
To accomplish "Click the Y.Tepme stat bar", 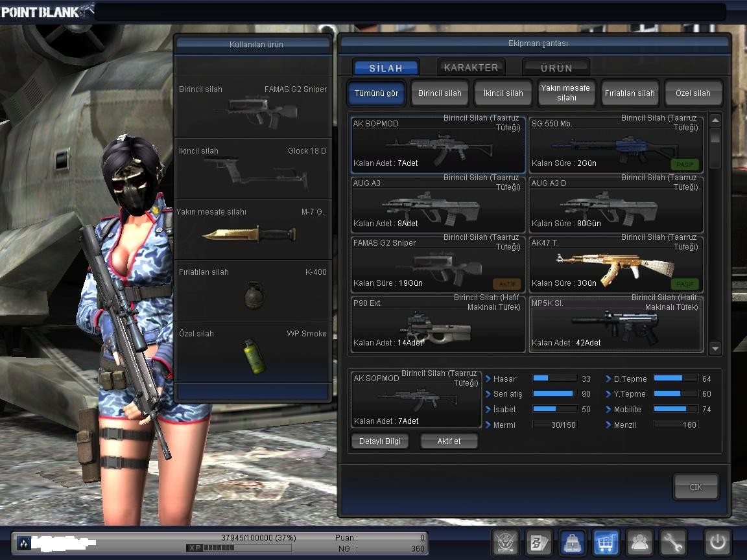I will (x=676, y=393).
